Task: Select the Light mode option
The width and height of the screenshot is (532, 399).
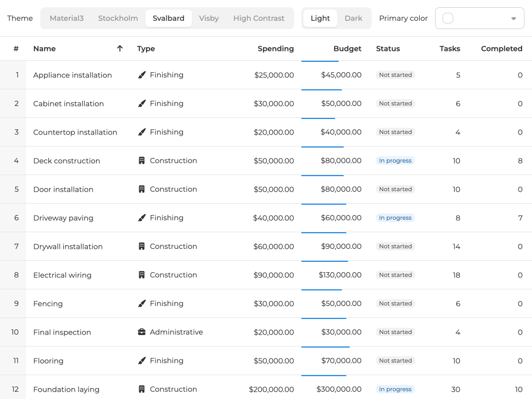Action: pyautogui.click(x=320, y=18)
